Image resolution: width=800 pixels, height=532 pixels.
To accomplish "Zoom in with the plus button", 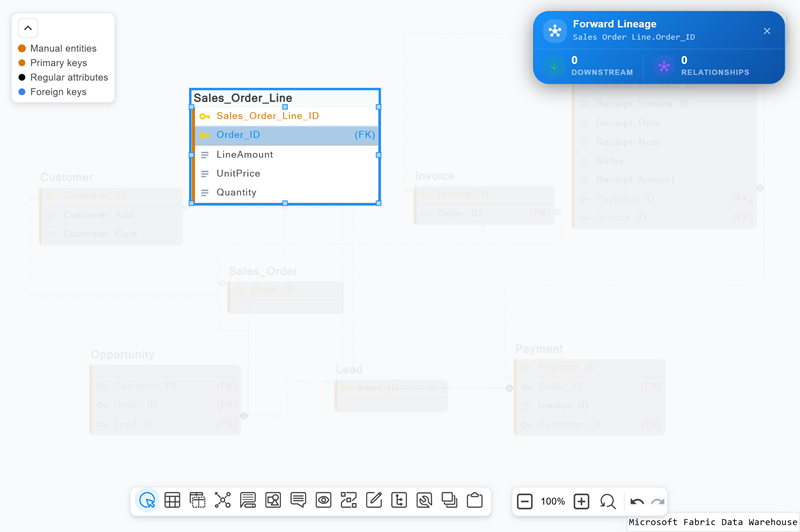I will click(581, 501).
